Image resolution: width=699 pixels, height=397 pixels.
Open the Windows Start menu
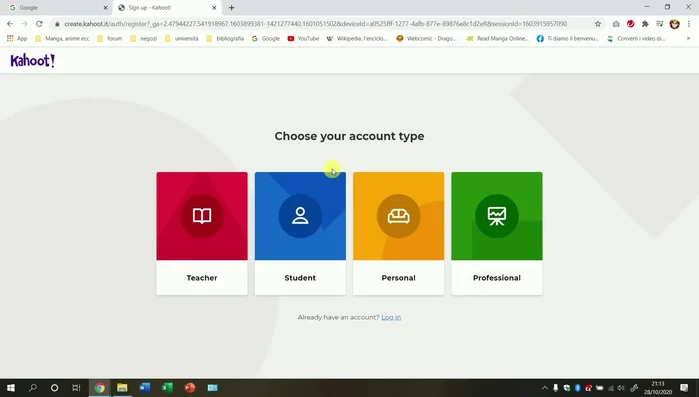pyautogui.click(x=11, y=388)
